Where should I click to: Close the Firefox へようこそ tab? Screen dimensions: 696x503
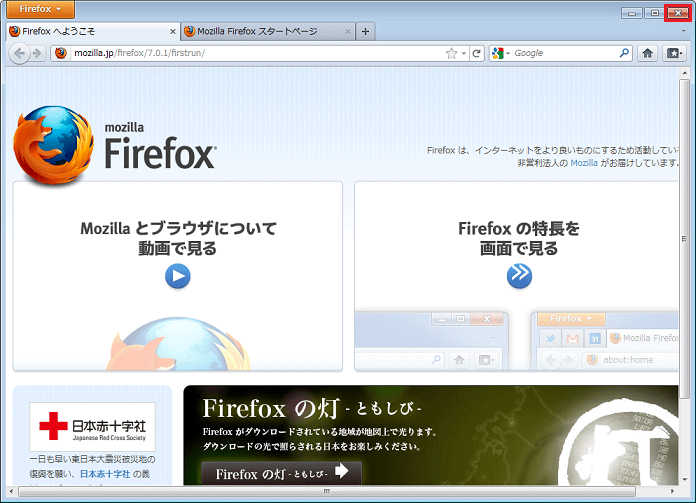tap(173, 32)
